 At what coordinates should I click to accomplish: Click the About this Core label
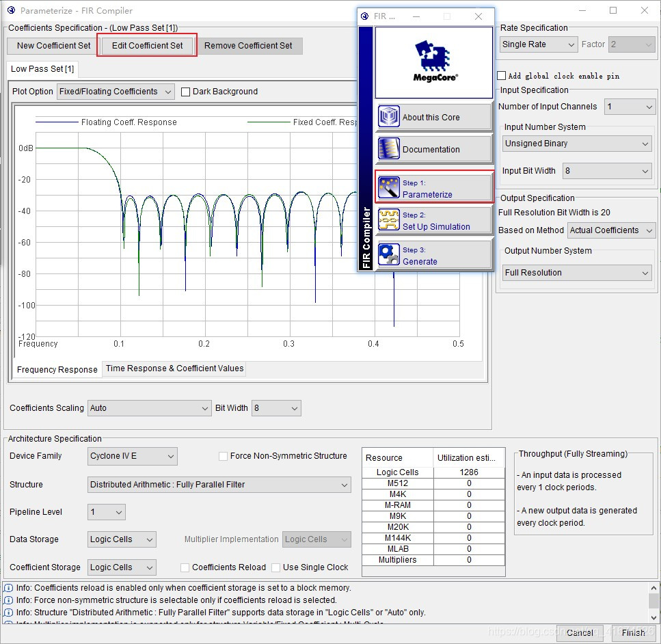[431, 117]
